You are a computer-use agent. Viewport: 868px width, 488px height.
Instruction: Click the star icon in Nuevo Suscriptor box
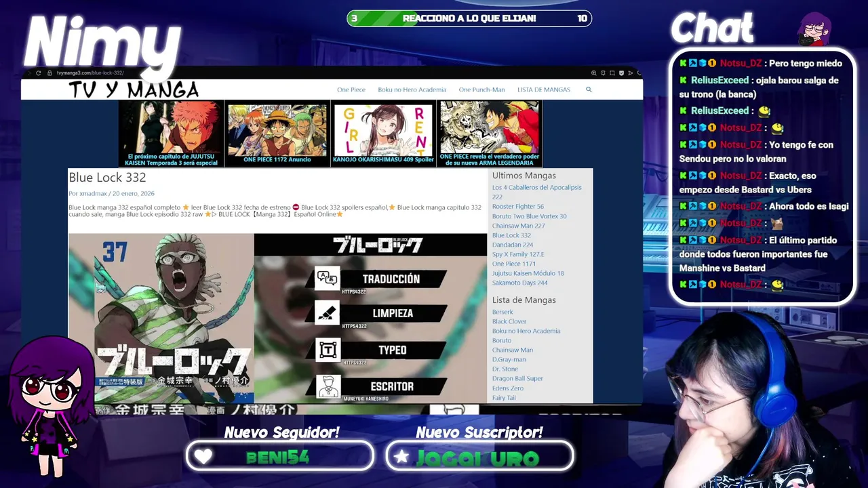401,457
